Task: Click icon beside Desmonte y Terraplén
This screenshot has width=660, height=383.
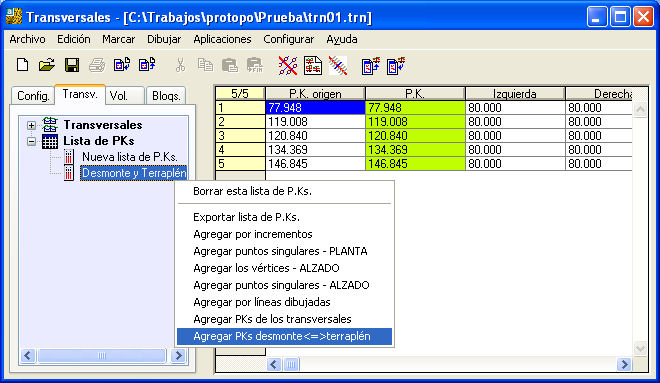Action: click(69, 173)
